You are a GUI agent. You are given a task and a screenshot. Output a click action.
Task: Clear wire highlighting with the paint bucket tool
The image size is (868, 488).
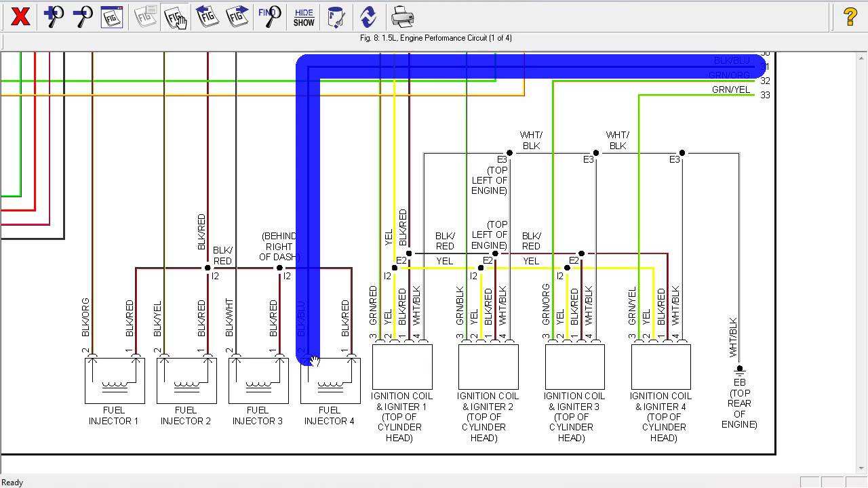pos(336,17)
